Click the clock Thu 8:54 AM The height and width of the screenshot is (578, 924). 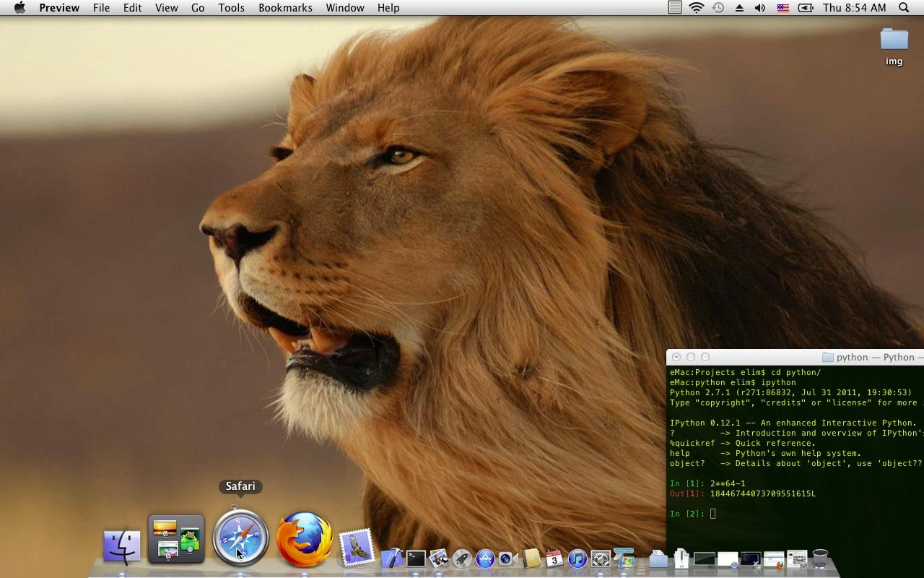pyautogui.click(x=854, y=8)
